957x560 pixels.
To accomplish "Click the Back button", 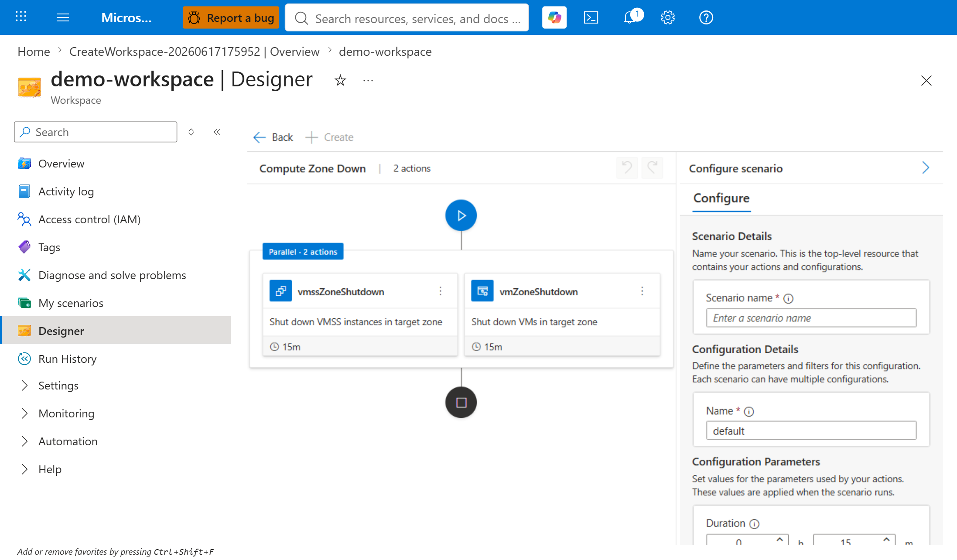I will coord(273,137).
